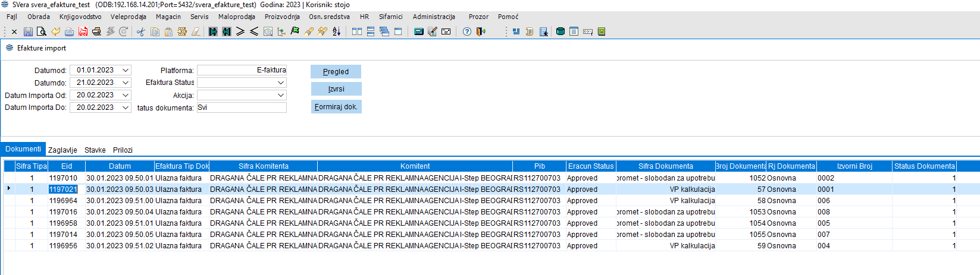
Task: Open the Knjigovodstvo menu
Action: point(80,17)
